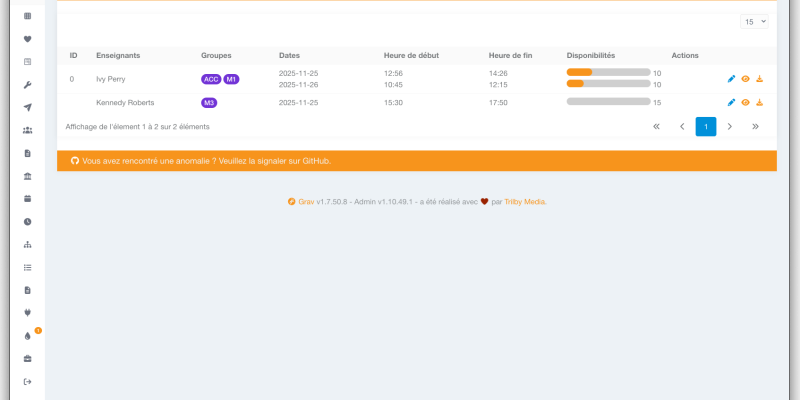800x400 pixels.
Task: Go to the previous page with the left chevron
Action: pyautogui.click(x=682, y=127)
